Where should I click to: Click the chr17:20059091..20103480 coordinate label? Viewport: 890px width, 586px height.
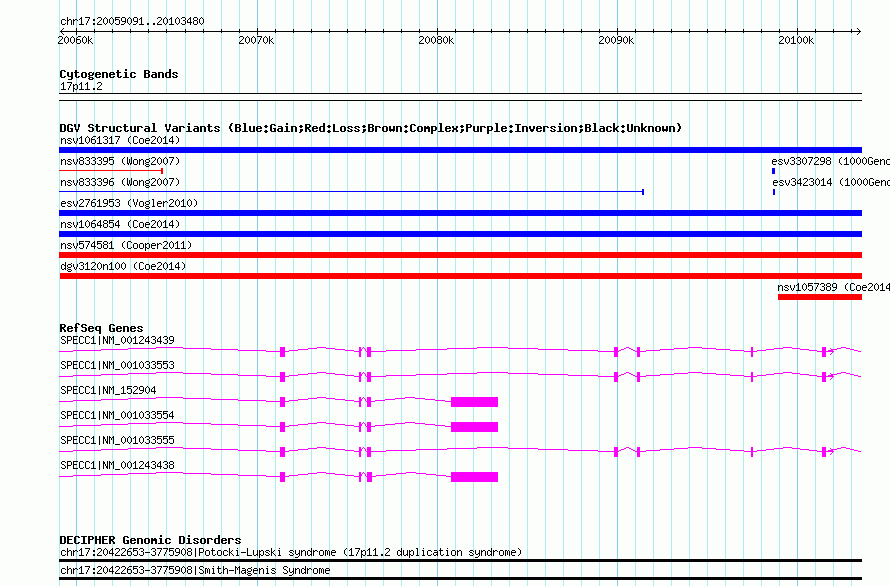coord(132,21)
